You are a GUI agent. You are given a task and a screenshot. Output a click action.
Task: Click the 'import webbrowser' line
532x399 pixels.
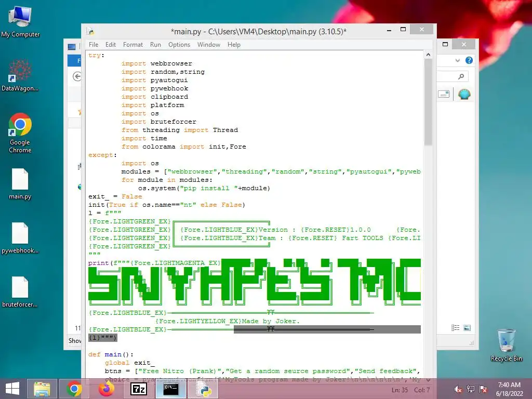157,63
